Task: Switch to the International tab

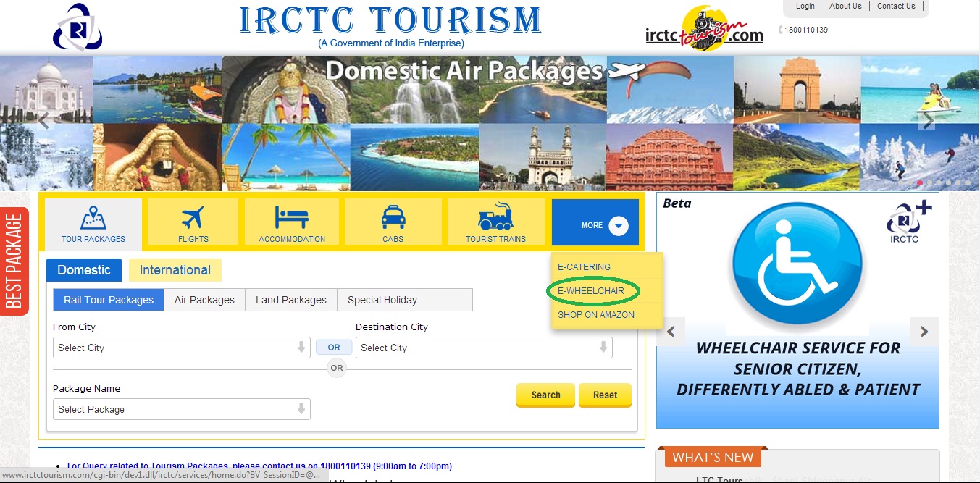Action: [175, 269]
